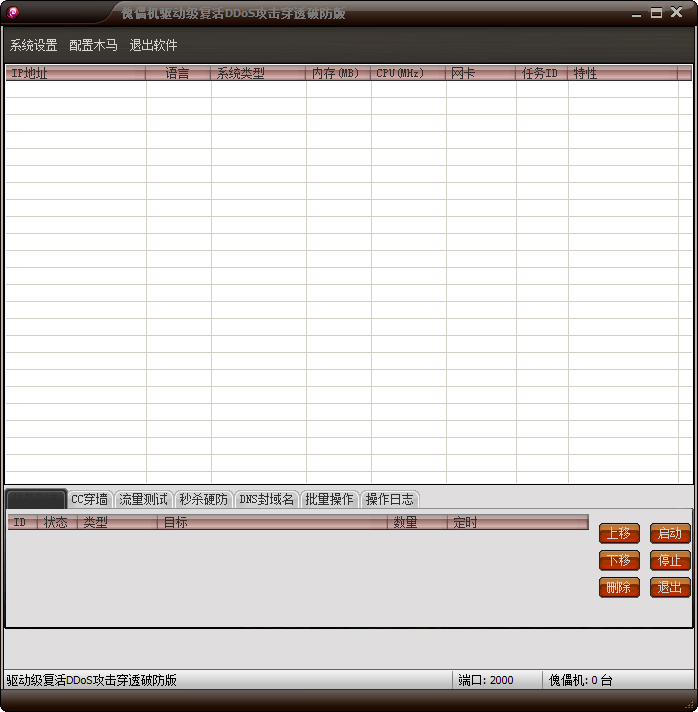Click the 启动 button
The image size is (698, 712).
pos(669,534)
